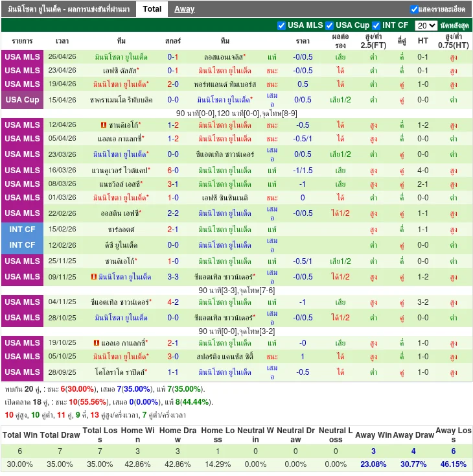The width and height of the screenshot is (473, 476).
Task: Click red card icon beside ซานดิเอโก้ on 12/04/26
Action: 104,125
